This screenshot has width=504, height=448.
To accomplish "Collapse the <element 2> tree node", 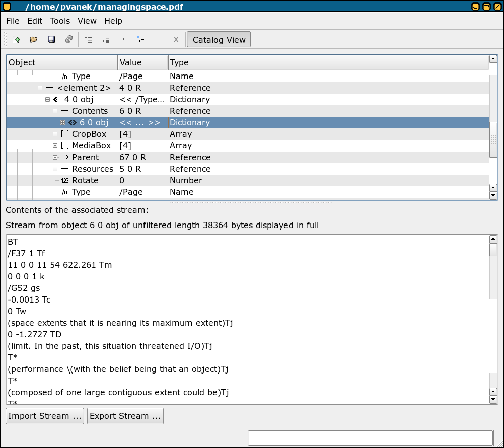I will 40,88.
